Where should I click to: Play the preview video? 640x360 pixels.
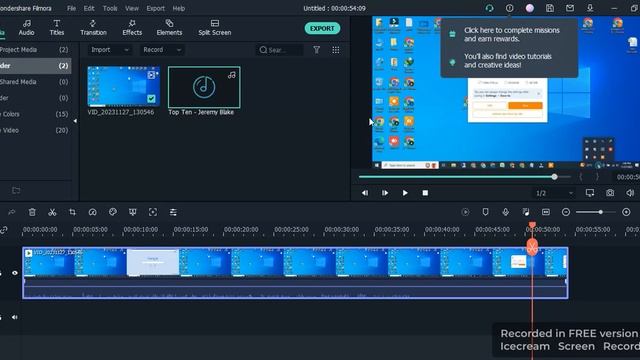click(x=405, y=193)
